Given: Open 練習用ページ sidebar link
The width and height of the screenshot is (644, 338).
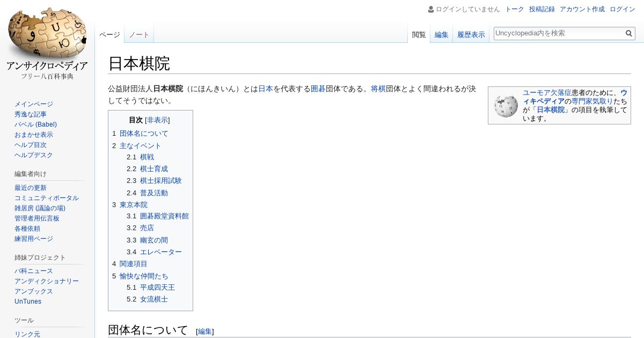Looking at the screenshot, I should [34, 239].
